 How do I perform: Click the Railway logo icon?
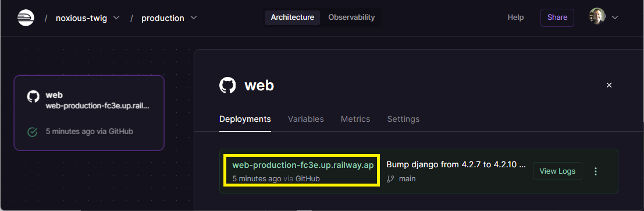26,17
